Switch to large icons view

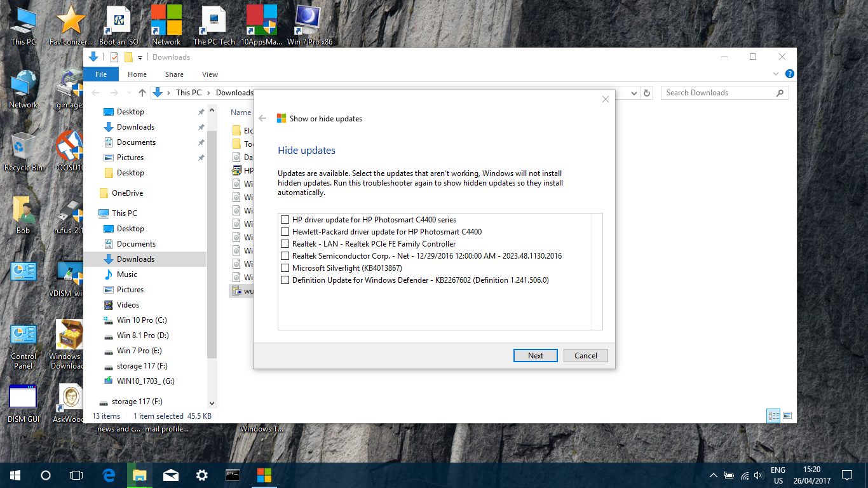click(x=787, y=416)
